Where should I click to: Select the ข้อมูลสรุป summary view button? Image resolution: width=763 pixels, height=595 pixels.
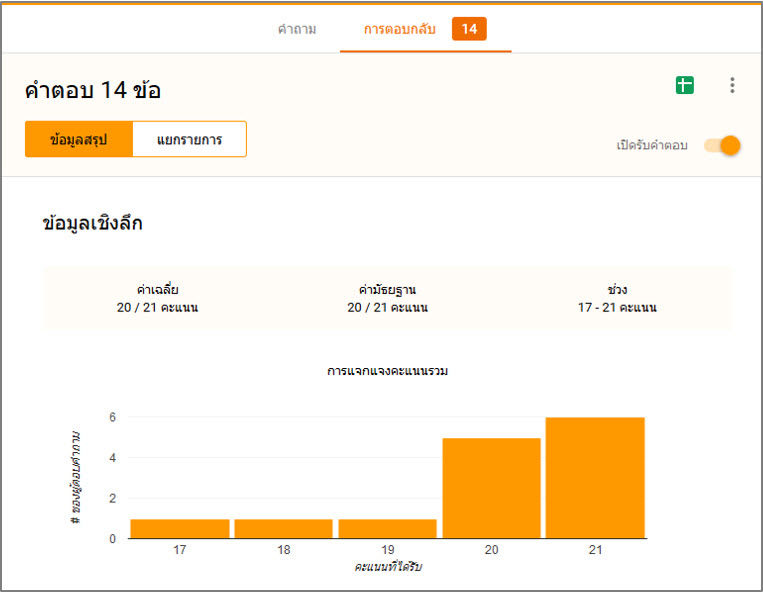click(79, 140)
